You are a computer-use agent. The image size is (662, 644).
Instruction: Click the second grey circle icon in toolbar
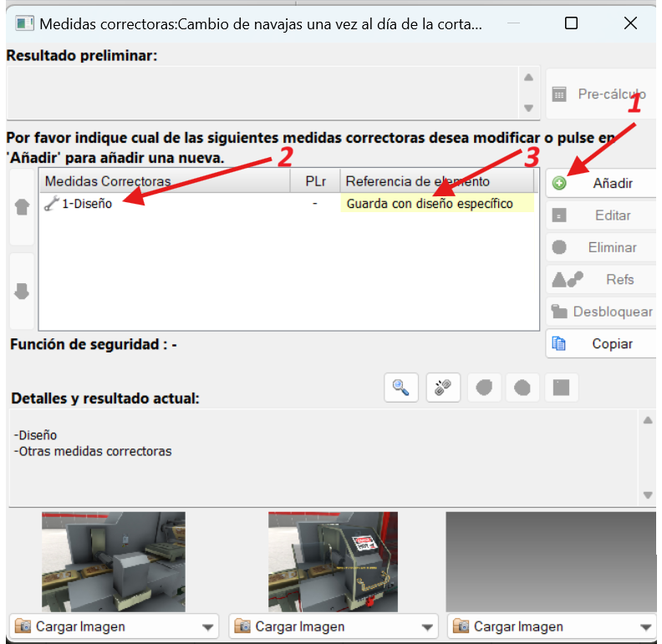[522, 388]
